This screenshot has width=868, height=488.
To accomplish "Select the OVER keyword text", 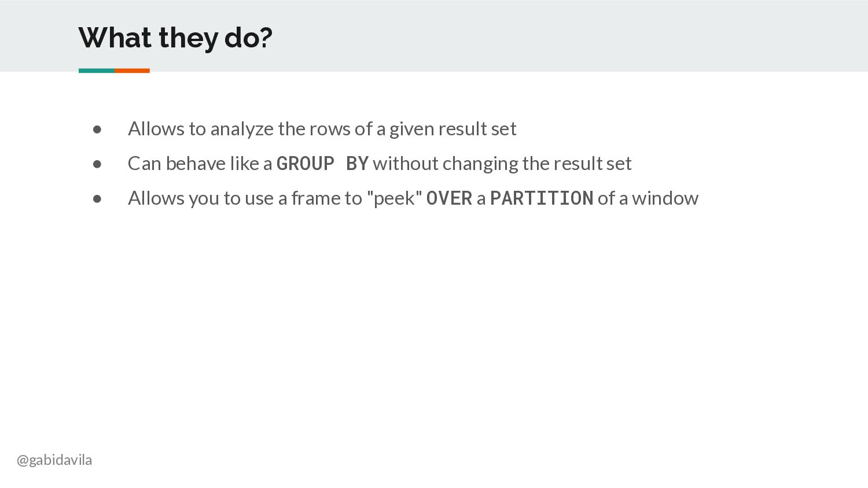I will click(x=449, y=198).
